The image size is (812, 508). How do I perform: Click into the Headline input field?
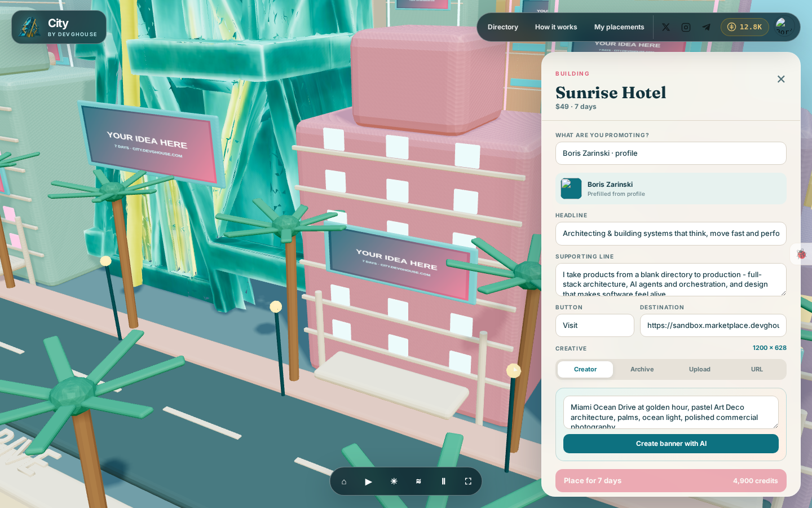tap(671, 234)
